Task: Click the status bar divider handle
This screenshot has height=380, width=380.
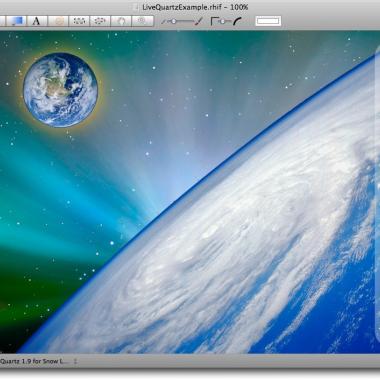Action: tap(76, 361)
